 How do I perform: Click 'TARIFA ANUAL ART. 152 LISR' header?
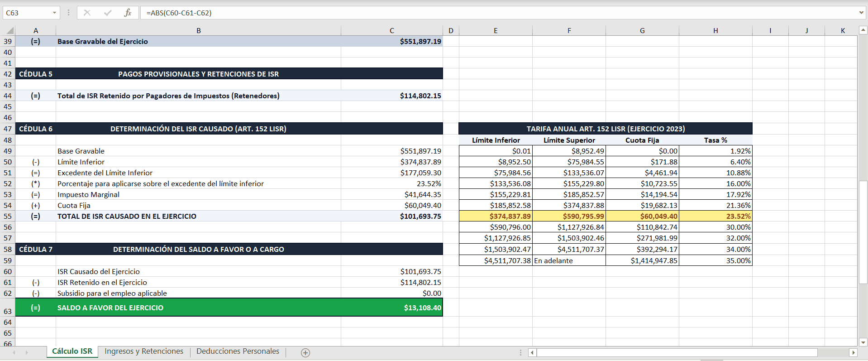(606, 129)
